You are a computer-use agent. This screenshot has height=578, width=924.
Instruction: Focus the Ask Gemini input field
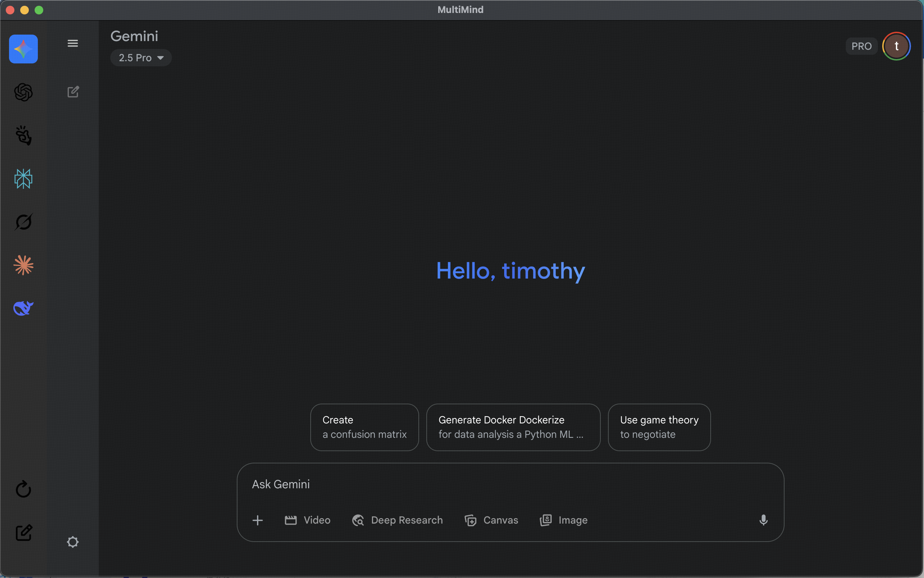click(x=510, y=484)
